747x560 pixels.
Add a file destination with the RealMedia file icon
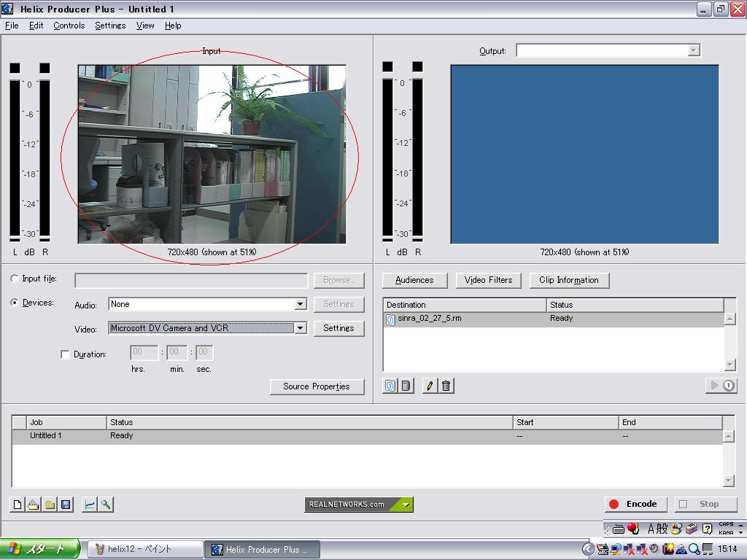(x=390, y=386)
